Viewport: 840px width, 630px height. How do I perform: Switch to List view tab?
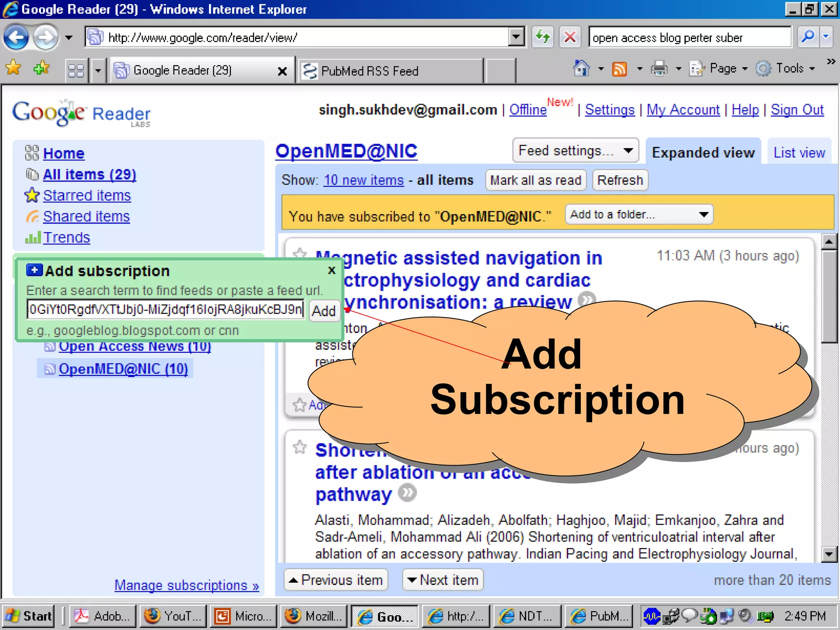(799, 152)
